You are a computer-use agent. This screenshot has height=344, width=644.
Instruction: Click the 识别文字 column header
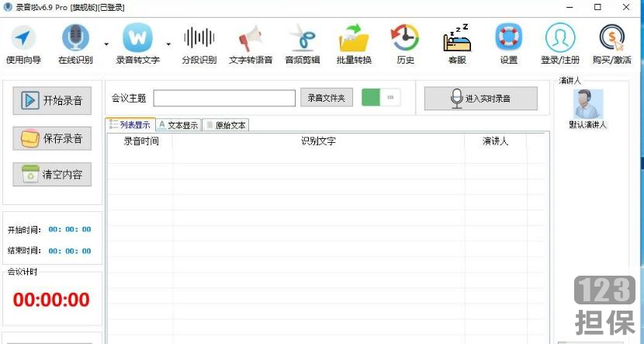tap(318, 141)
